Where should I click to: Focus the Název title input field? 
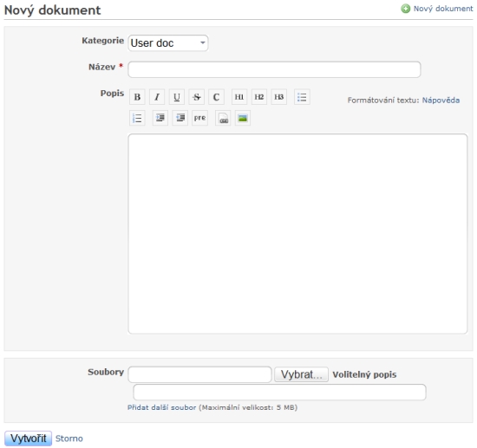click(x=274, y=69)
